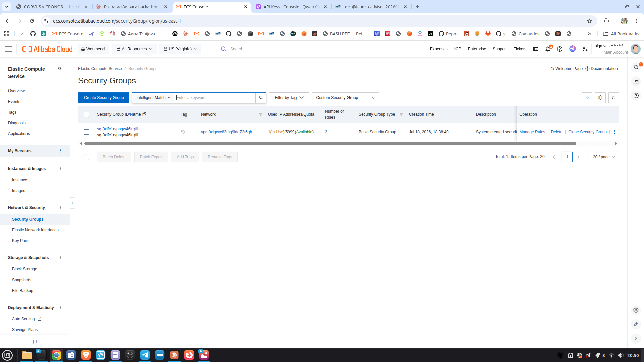Copy the Security Group ID/Name column icon
The width and height of the screenshot is (644, 362).
(144, 114)
